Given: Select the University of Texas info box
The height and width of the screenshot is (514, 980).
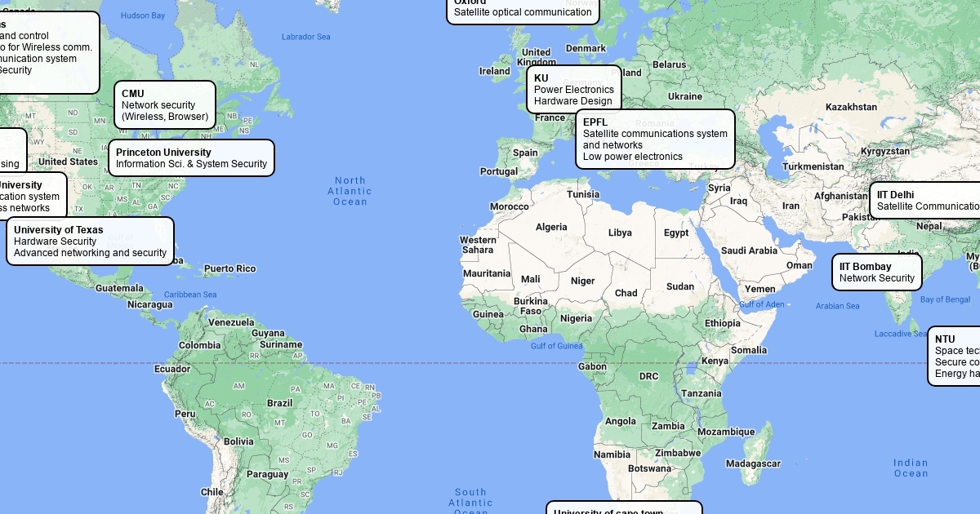Looking at the screenshot, I should [91, 241].
